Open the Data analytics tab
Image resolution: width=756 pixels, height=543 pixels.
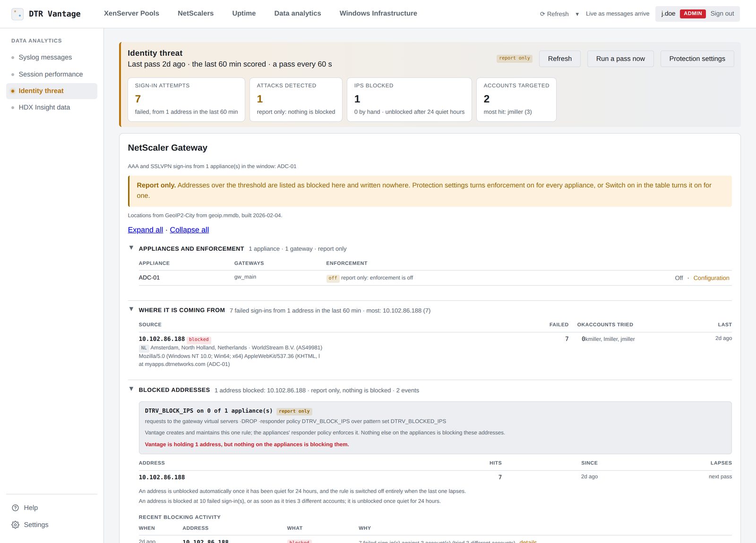tap(298, 13)
